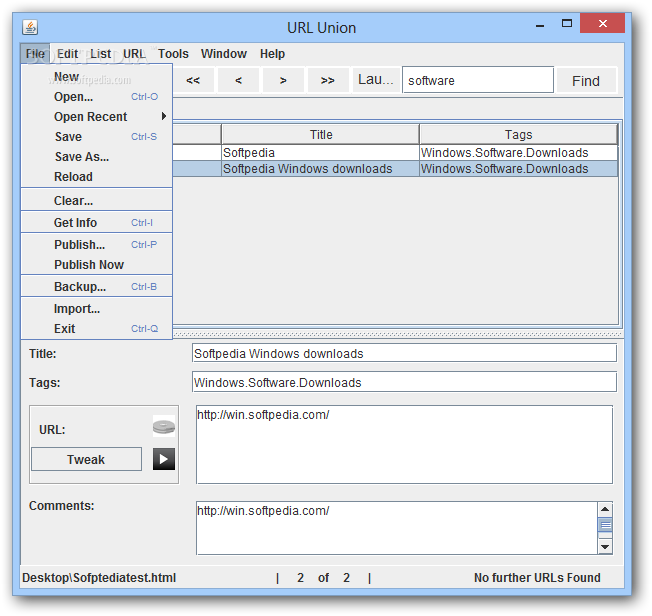Viewport: 652px width, 616px height.
Task: Select Publish Now menu entry
Action: (96, 265)
